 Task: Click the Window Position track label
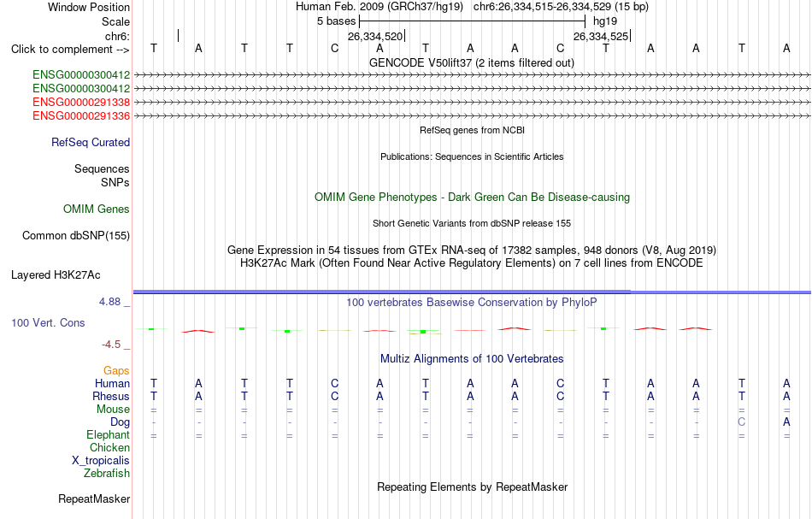pos(89,7)
